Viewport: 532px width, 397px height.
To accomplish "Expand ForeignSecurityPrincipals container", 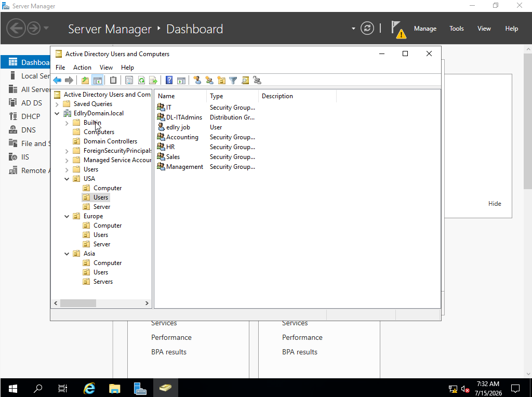I will click(x=67, y=151).
